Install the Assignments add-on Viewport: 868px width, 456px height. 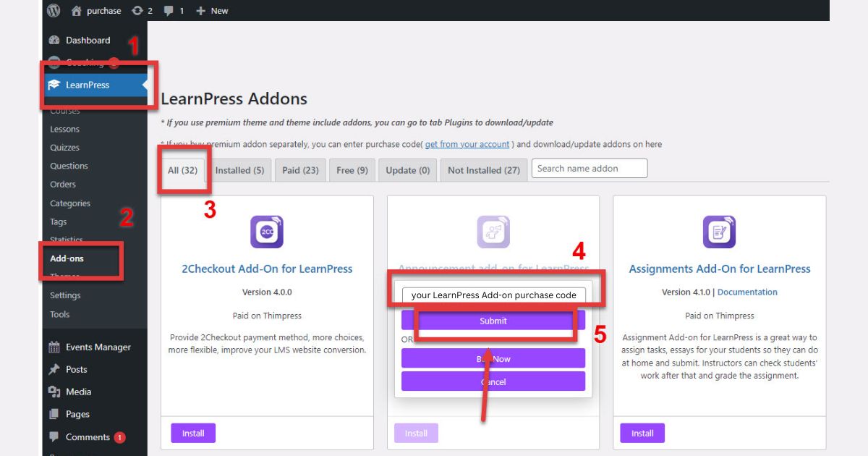click(642, 434)
